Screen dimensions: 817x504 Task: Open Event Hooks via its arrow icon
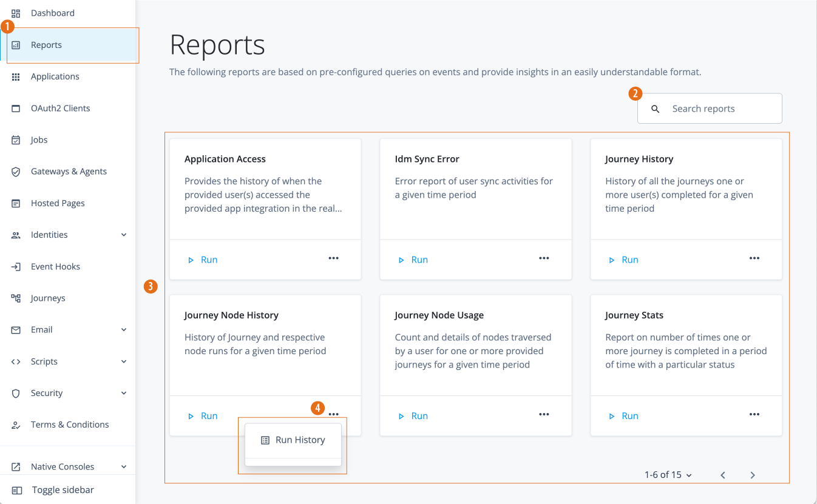pos(16,266)
